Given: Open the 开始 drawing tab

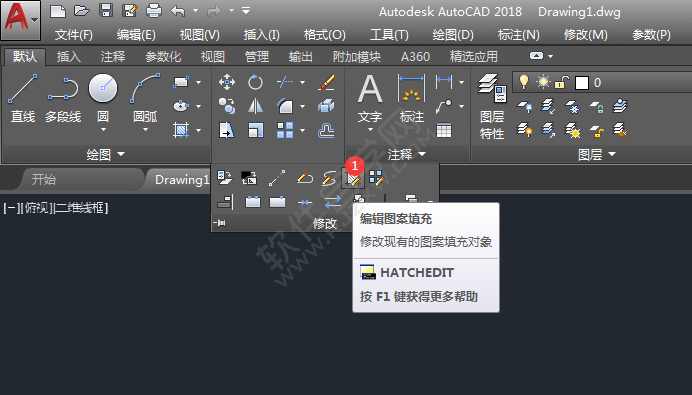Looking at the screenshot, I should tap(44, 179).
